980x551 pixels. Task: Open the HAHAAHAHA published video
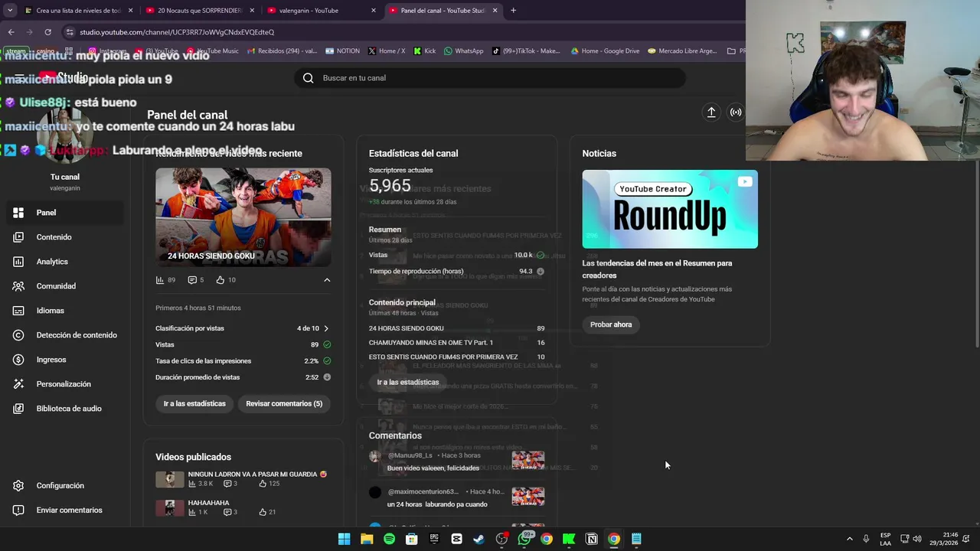coord(208,503)
